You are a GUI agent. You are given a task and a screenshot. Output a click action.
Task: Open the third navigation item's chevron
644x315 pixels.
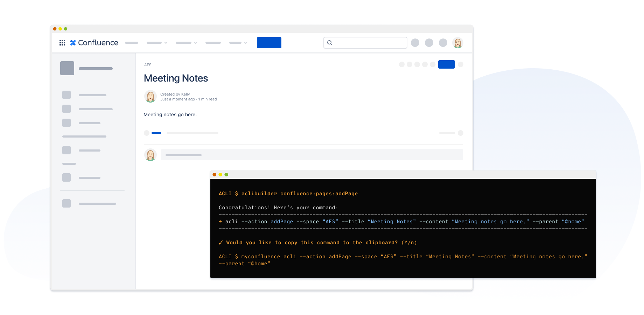coord(196,42)
